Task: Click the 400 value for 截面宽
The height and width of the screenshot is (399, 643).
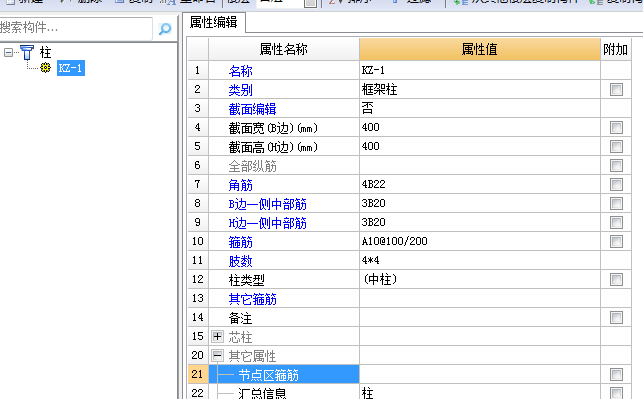Action: point(480,127)
